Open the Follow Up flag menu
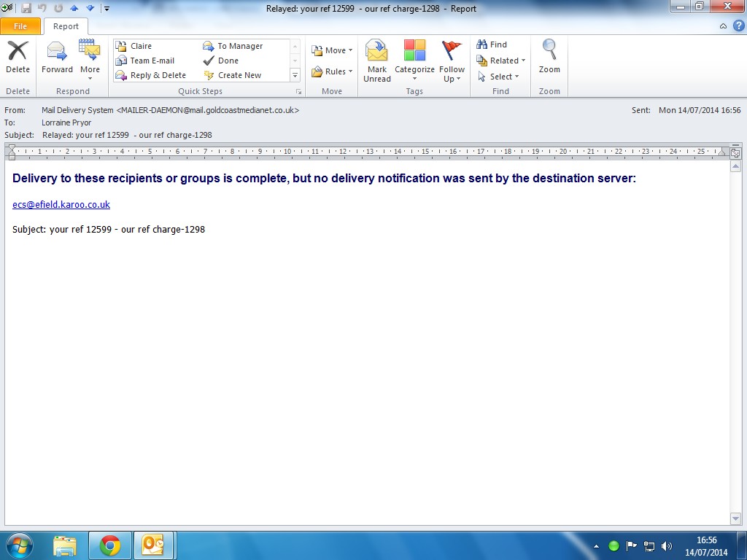Viewport: 747px width, 560px height. pyautogui.click(x=452, y=61)
